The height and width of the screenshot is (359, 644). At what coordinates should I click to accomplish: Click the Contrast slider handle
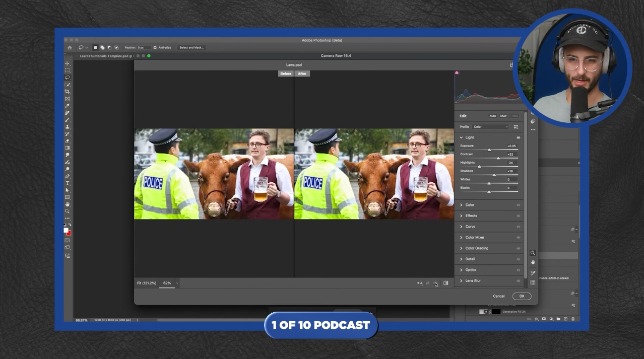pyautogui.click(x=498, y=158)
